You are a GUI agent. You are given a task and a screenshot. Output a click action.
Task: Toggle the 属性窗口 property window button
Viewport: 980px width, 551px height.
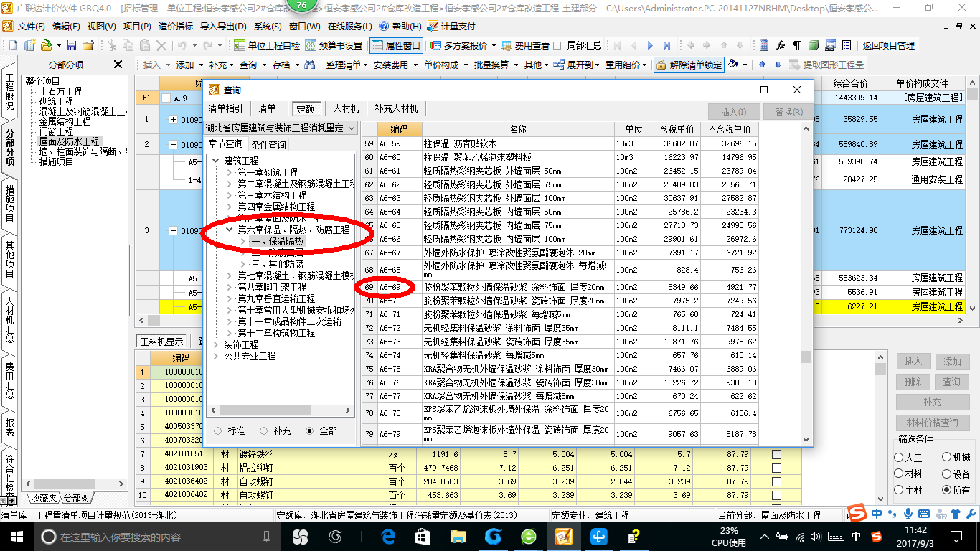tap(397, 45)
